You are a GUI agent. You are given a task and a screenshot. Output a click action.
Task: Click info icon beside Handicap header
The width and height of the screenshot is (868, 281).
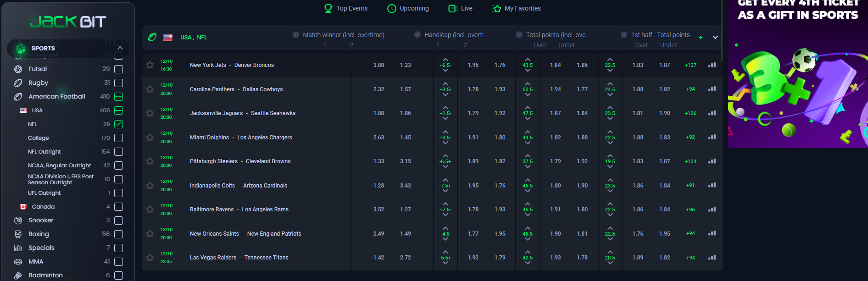(x=417, y=35)
